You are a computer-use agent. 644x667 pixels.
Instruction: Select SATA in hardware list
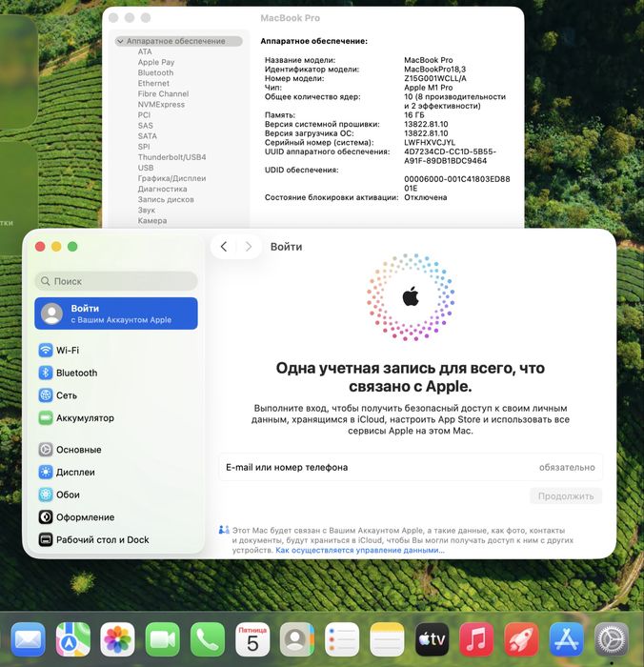click(147, 136)
